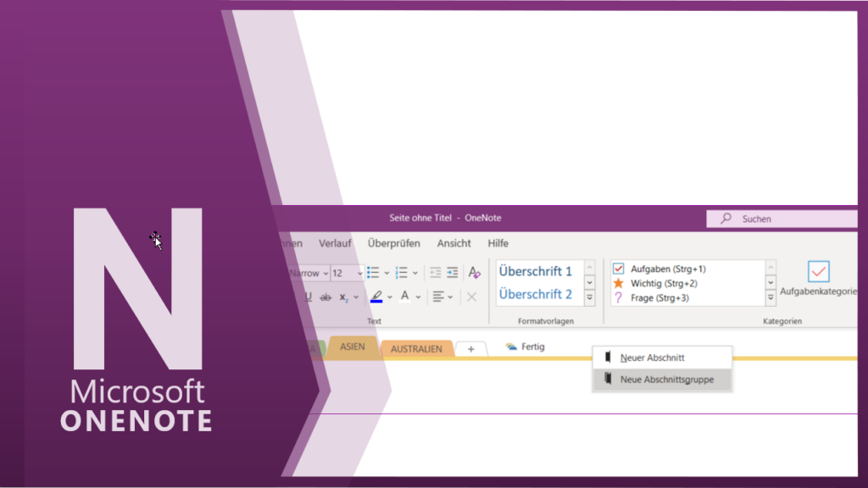Open the Überprüfen ribbon tab
The width and height of the screenshot is (868, 488).
tap(393, 243)
